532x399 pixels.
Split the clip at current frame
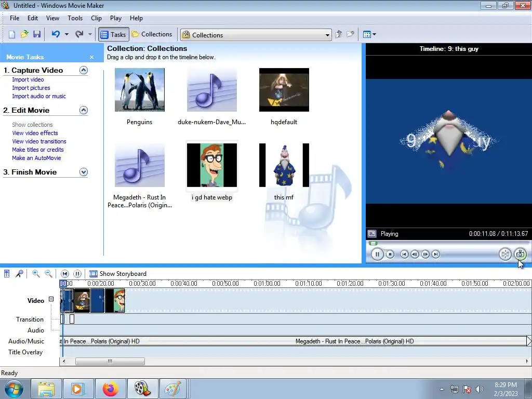click(505, 254)
